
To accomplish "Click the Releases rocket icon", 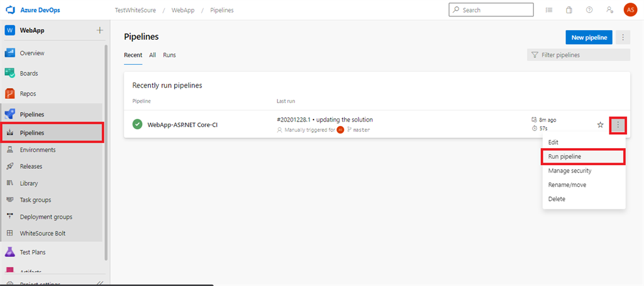I will (10, 166).
